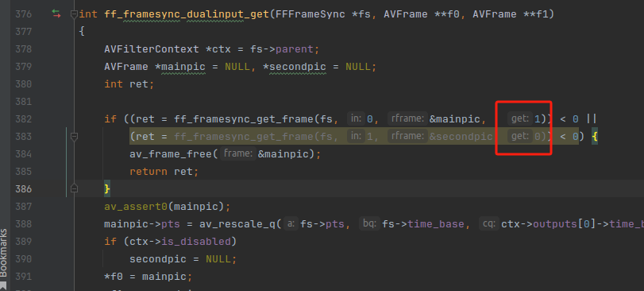Click the 'in:' inlay hint on line 382
Image resolution: width=644 pixels, height=291 pixels.
356,118
